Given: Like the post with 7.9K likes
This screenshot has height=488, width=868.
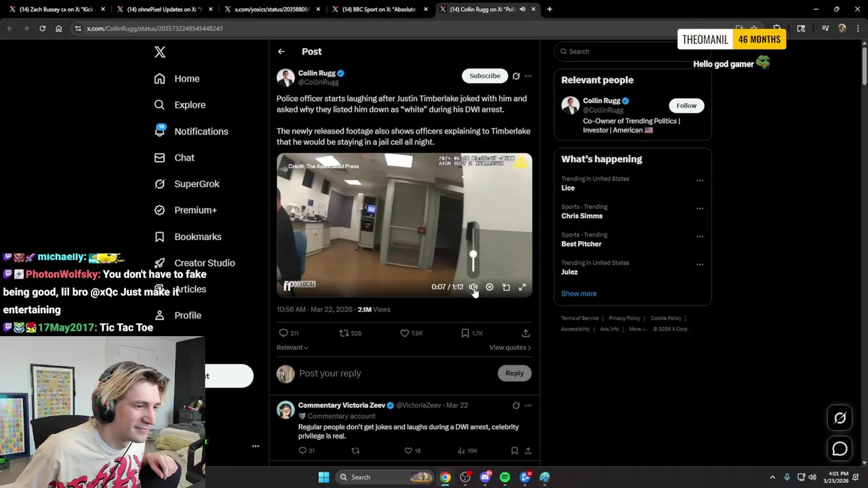Looking at the screenshot, I should click(x=411, y=333).
